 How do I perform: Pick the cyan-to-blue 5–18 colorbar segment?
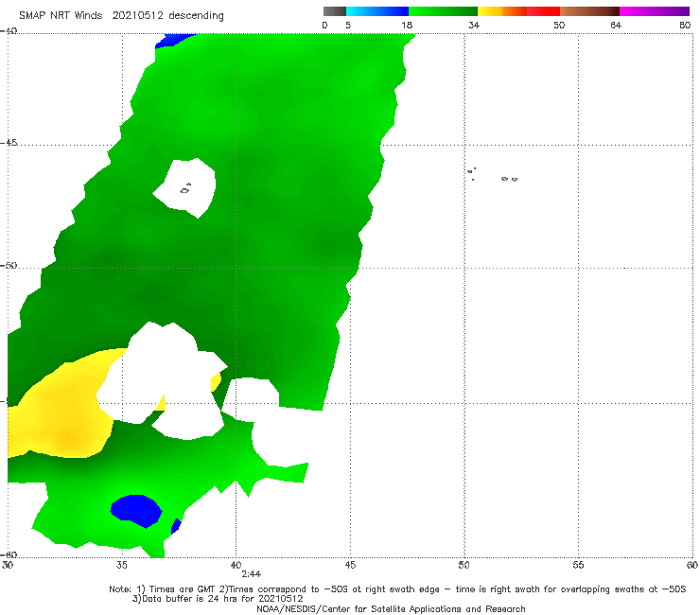click(x=377, y=11)
